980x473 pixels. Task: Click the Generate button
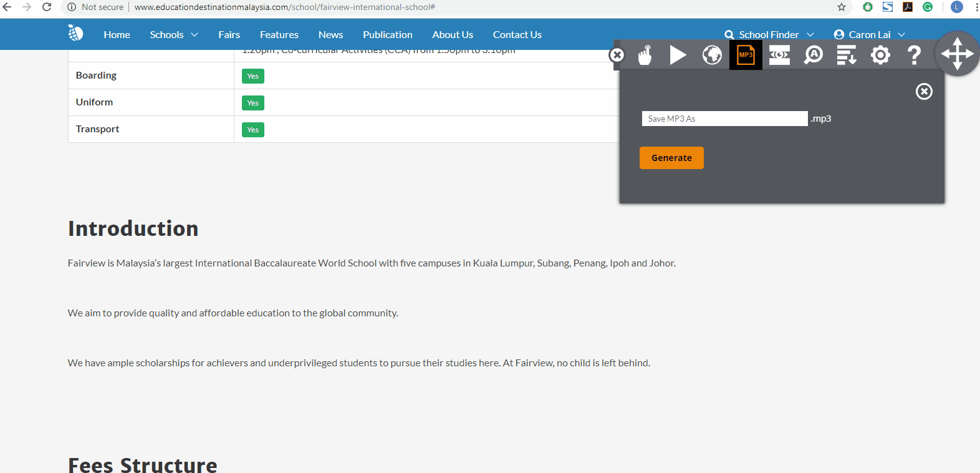click(x=671, y=158)
